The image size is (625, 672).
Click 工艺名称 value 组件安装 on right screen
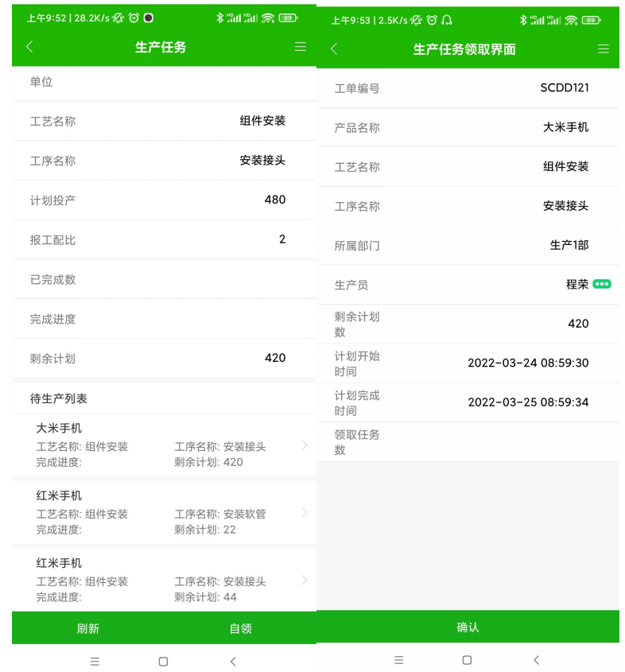click(565, 166)
